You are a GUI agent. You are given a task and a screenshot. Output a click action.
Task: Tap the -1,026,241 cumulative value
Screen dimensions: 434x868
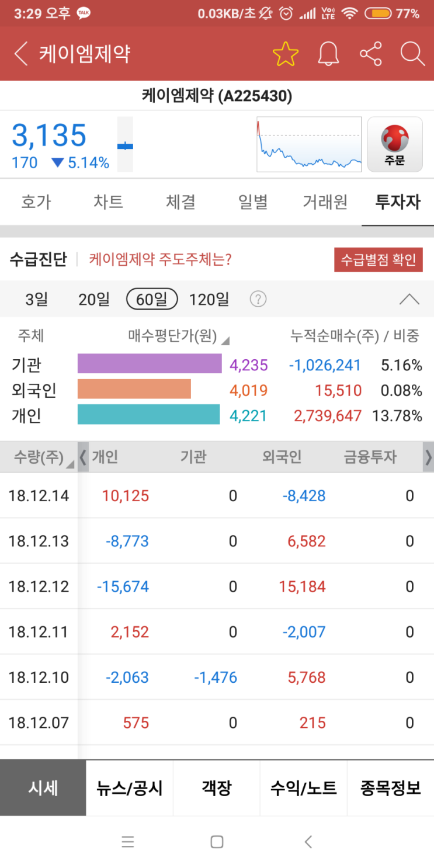coord(325,366)
